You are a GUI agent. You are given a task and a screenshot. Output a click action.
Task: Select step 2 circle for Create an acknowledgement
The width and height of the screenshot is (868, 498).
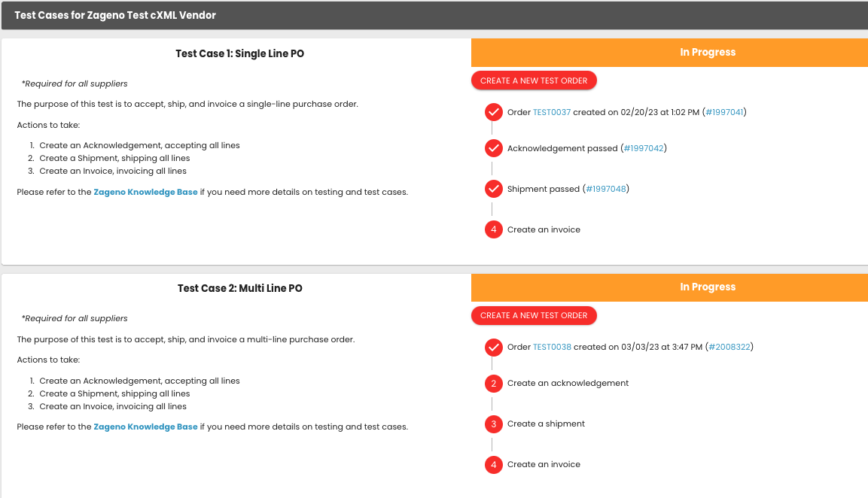click(x=493, y=383)
